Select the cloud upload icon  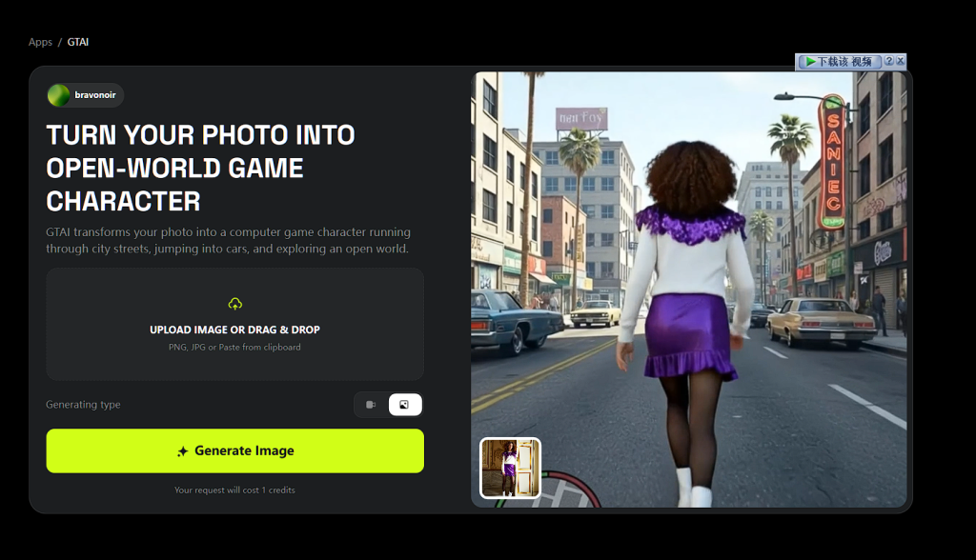(234, 304)
